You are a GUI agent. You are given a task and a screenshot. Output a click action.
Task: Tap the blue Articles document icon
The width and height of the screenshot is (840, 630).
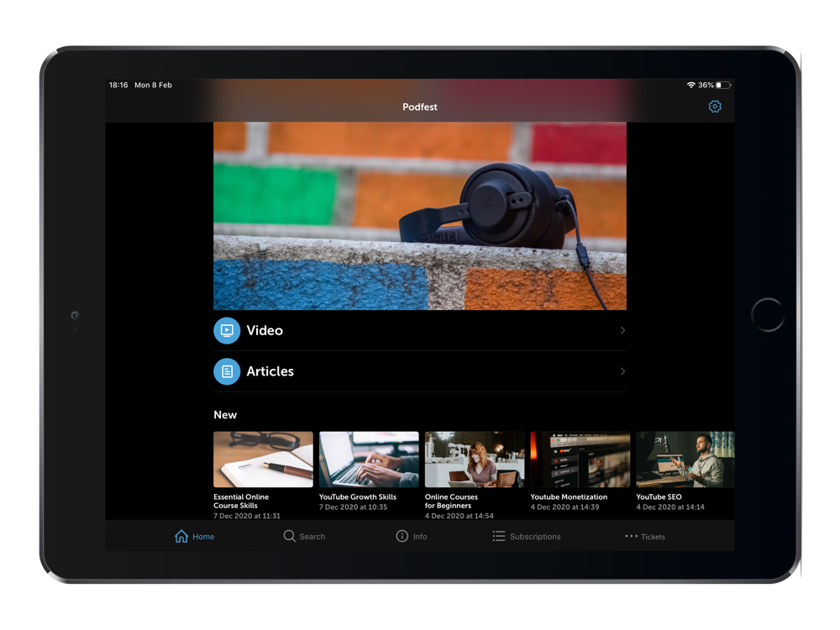click(x=227, y=371)
